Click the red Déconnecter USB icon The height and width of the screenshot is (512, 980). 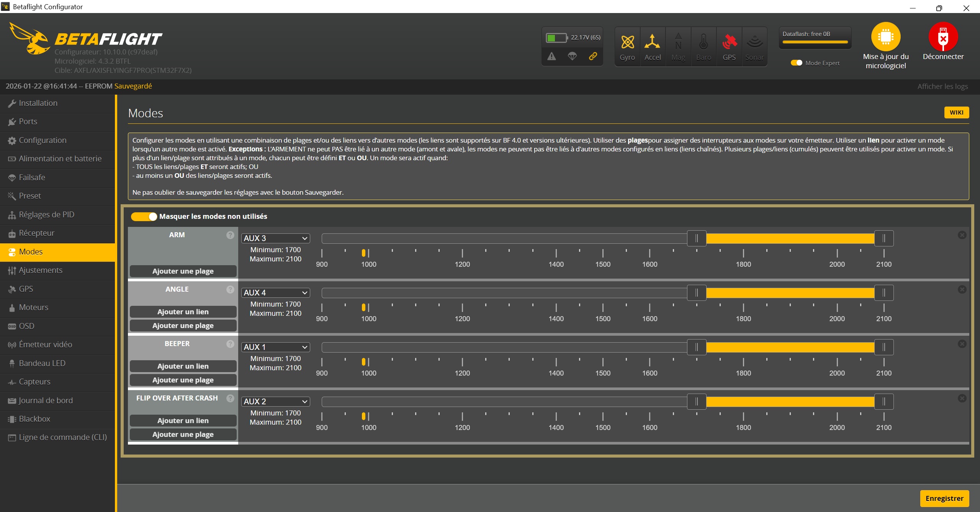943,37
